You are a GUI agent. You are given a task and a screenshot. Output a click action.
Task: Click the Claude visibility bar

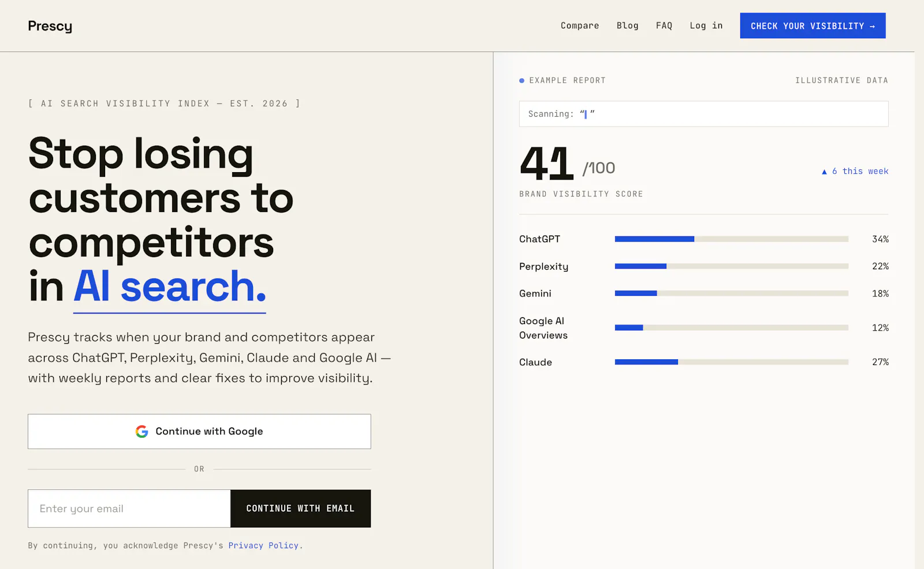[x=732, y=362]
